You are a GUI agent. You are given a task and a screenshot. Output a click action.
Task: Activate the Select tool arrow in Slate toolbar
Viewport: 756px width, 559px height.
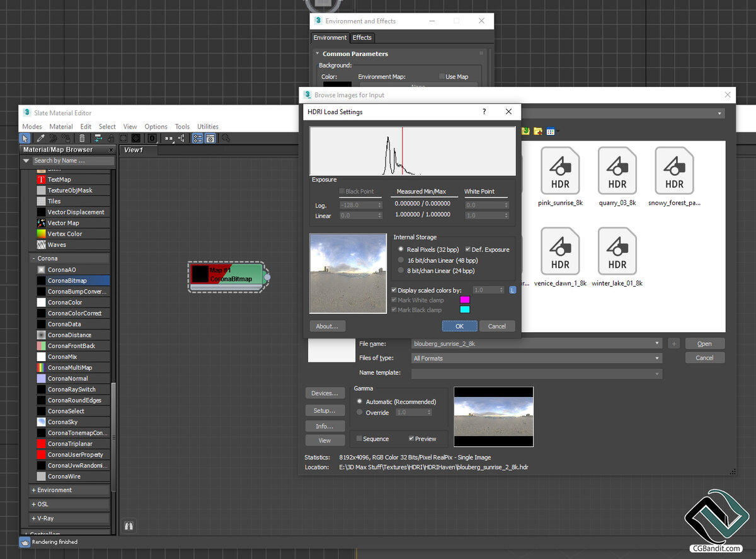(25, 138)
